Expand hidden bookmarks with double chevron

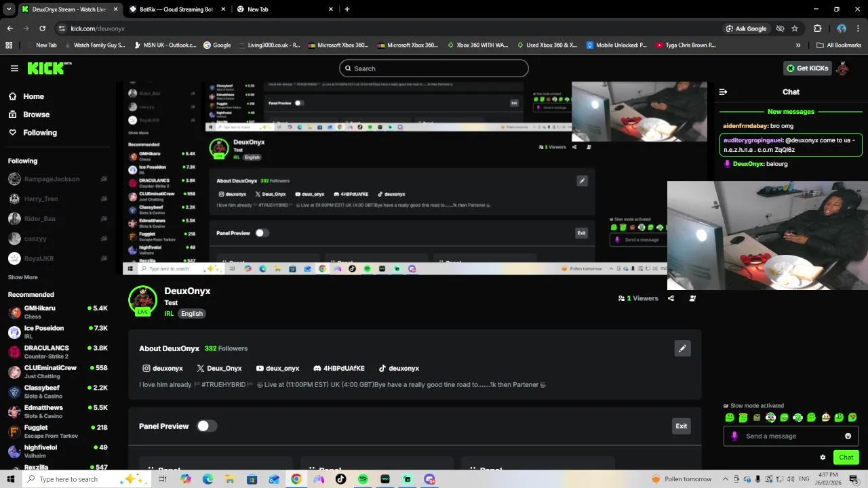798,45
